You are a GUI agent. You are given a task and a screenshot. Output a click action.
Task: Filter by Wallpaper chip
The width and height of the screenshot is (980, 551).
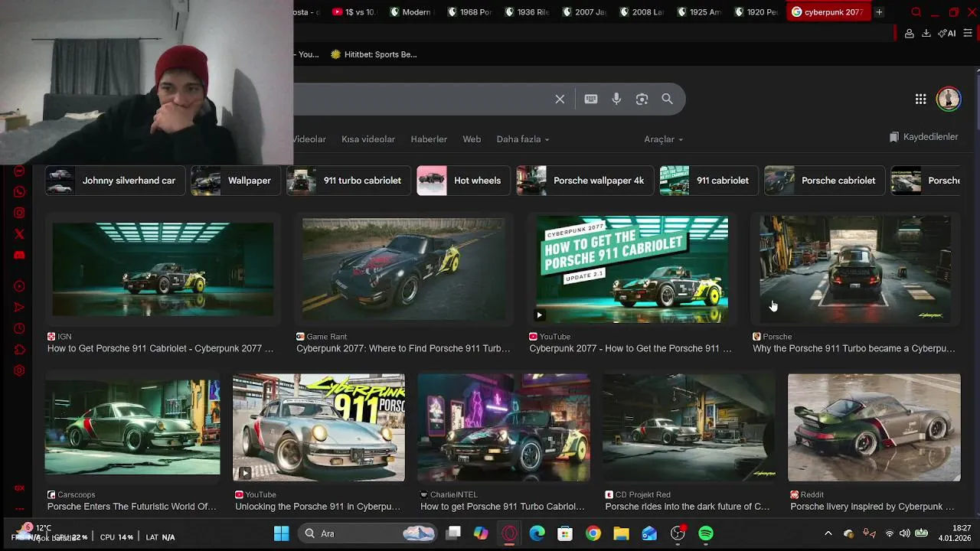pos(235,181)
